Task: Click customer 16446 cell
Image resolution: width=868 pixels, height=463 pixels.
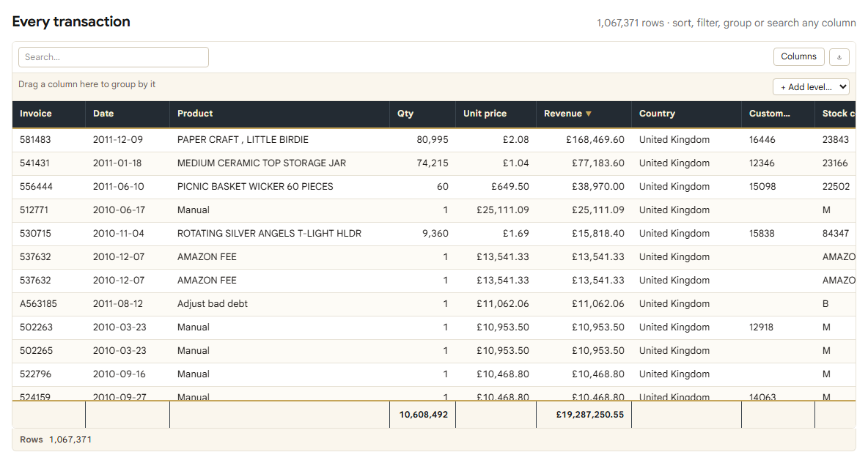Action: pos(778,140)
